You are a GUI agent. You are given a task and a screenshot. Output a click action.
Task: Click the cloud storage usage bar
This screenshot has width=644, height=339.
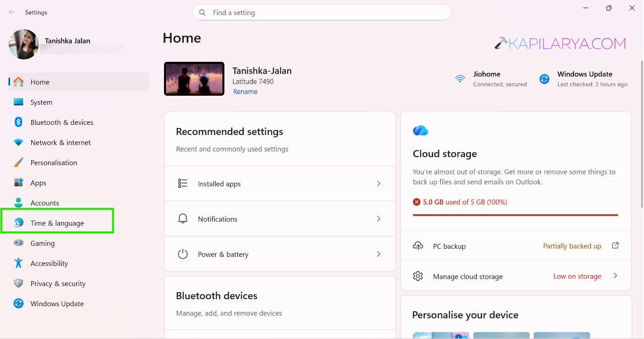pyautogui.click(x=515, y=215)
